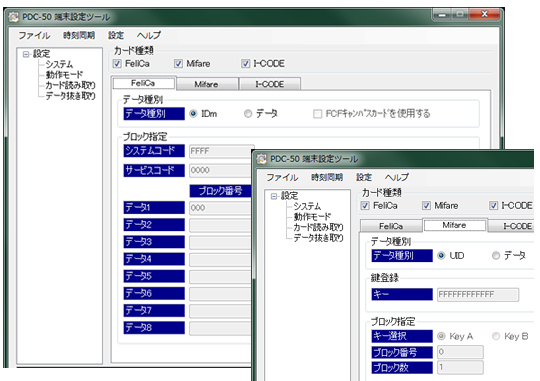Select システム in the back window tree
The image size is (540, 381).
pos(59,64)
